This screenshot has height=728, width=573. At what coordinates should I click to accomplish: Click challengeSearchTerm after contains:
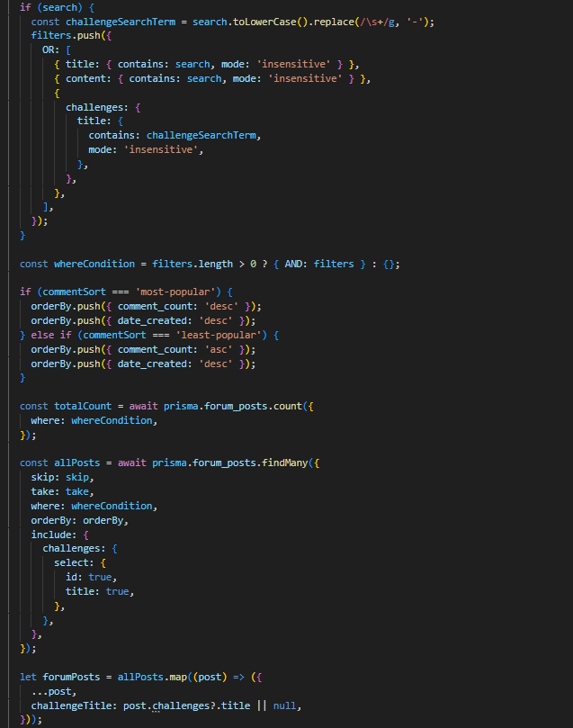pyautogui.click(x=203, y=135)
